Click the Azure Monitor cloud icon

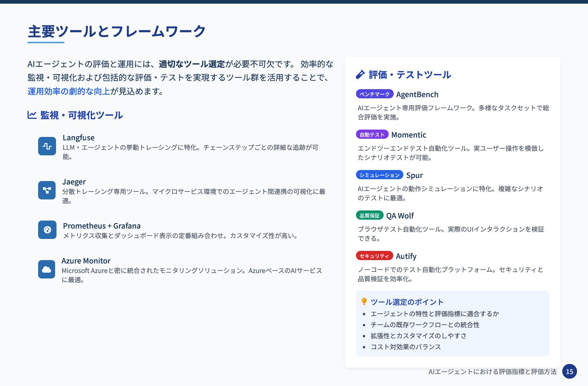pyautogui.click(x=47, y=269)
